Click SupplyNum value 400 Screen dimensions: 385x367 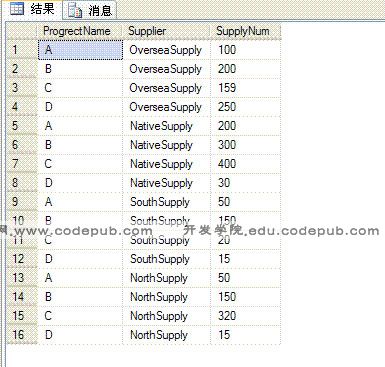click(246, 164)
